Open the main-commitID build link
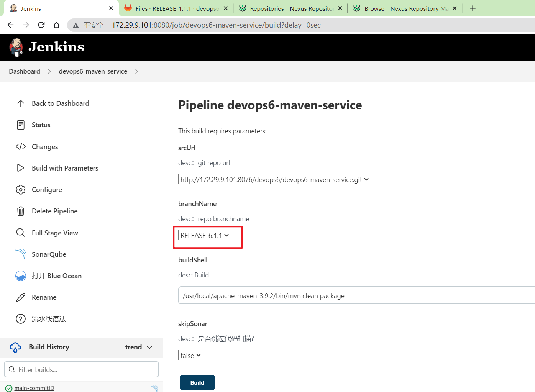Screen dimensions: 535x392 click(34, 388)
